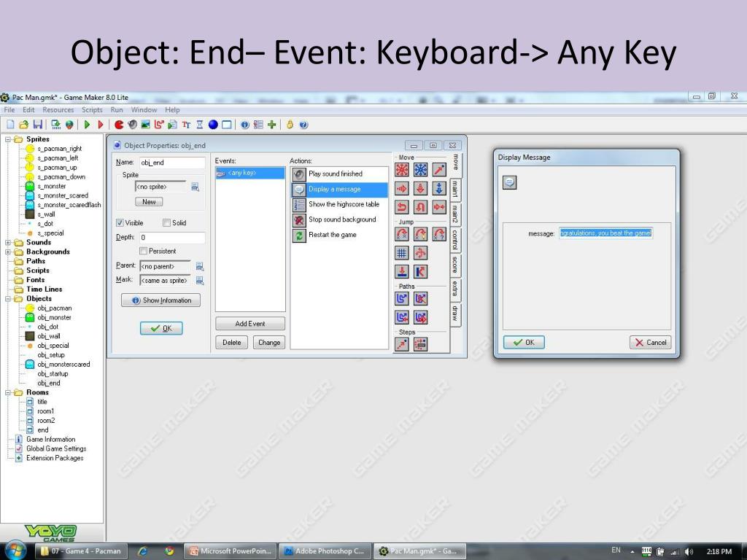Add extension packages with the green plus icon

click(x=272, y=125)
